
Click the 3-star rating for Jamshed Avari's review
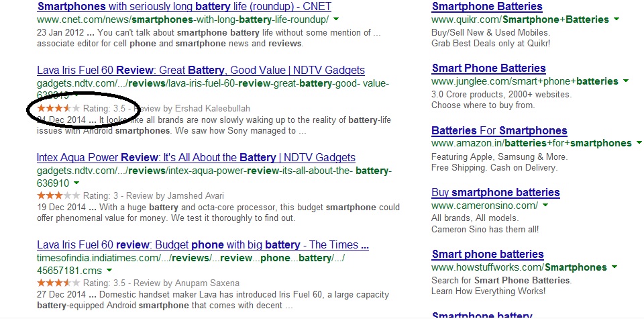click(58, 195)
